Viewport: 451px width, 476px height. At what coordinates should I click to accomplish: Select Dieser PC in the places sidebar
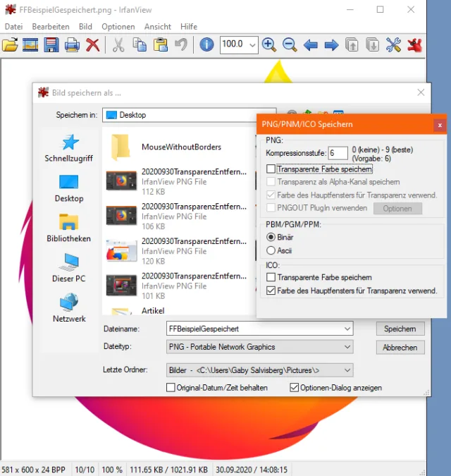[69, 268]
